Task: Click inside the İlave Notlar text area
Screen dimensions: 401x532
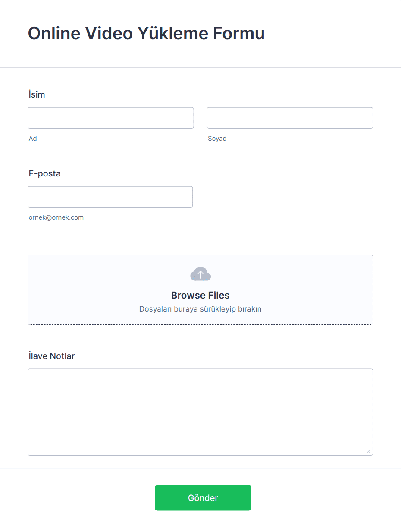Action: (200, 412)
